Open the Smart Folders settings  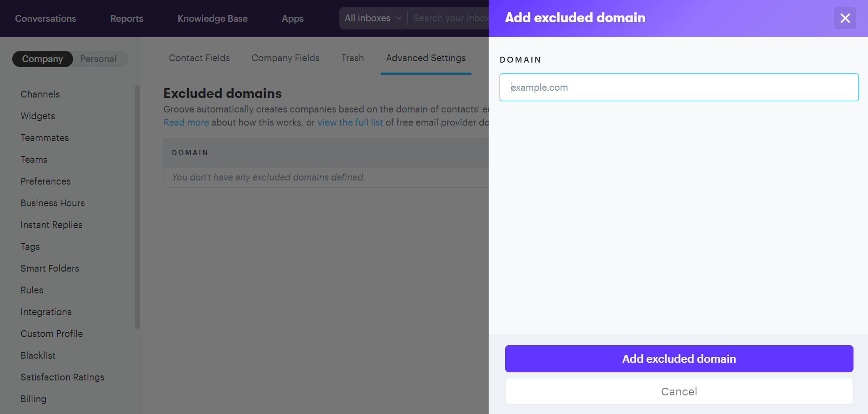pyautogui.click(x=50, y=268)
